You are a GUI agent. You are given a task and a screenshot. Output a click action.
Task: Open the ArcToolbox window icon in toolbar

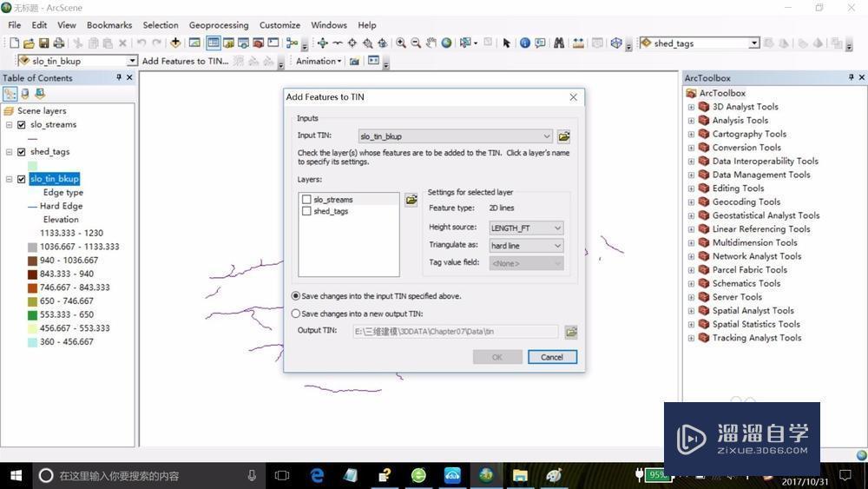[258, 43]
